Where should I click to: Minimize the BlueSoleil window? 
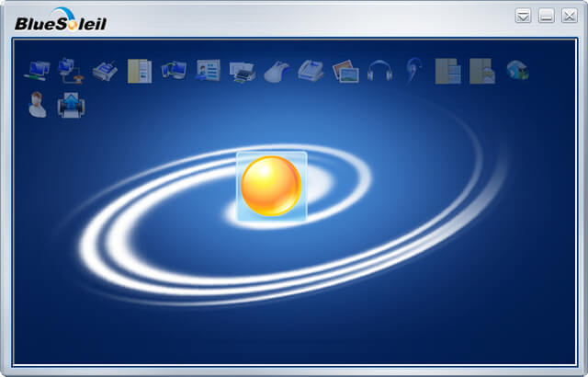coord(546,16)
